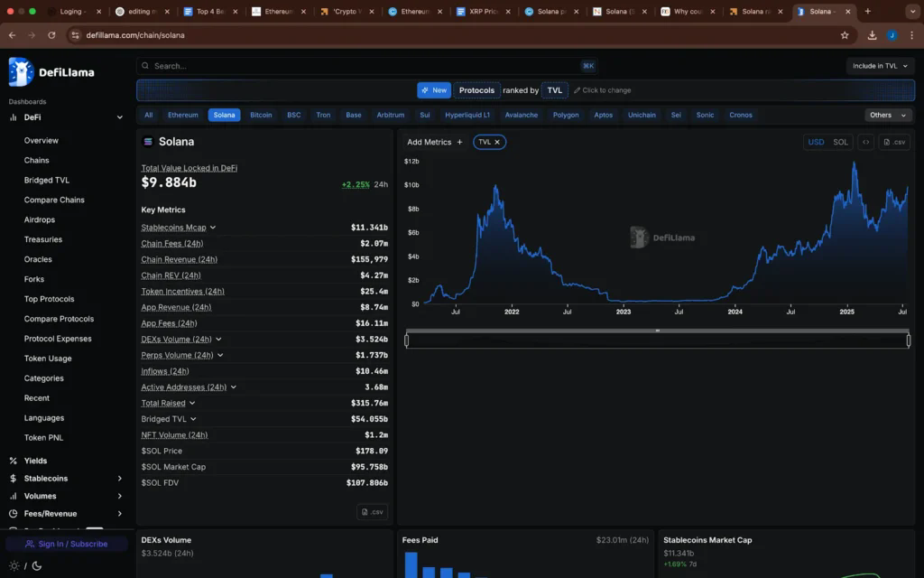Viewport: 924px width, 578px height.
Task: Click the chart time range slider bar
Action: (x=658, y=340)
